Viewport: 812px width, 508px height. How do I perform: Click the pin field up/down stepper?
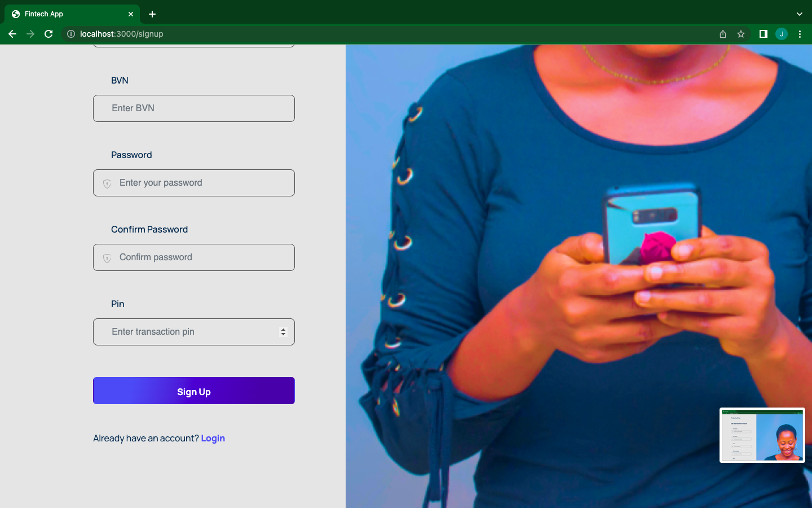(x=283, y=332)
